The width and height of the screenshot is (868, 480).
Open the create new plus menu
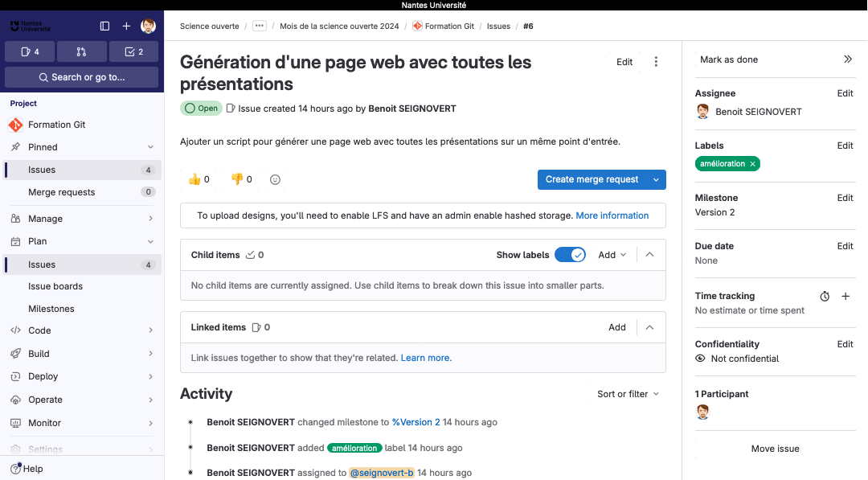coord(126,26)
